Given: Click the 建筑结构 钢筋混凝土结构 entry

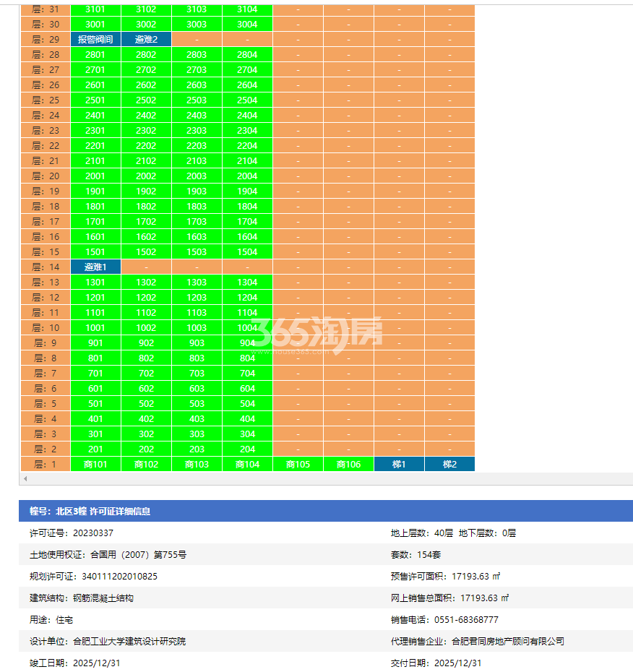Looking at the screenshot, I should [x=82, y=598].
